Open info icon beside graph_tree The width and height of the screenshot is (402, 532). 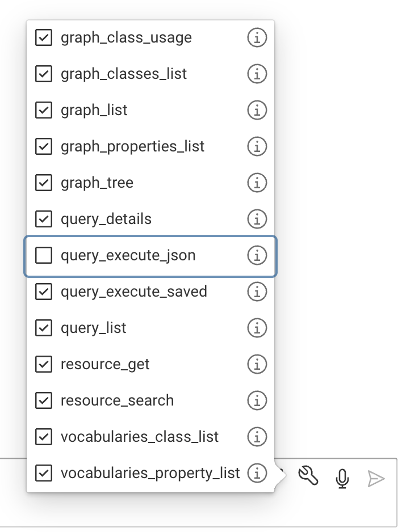point(257,183)
